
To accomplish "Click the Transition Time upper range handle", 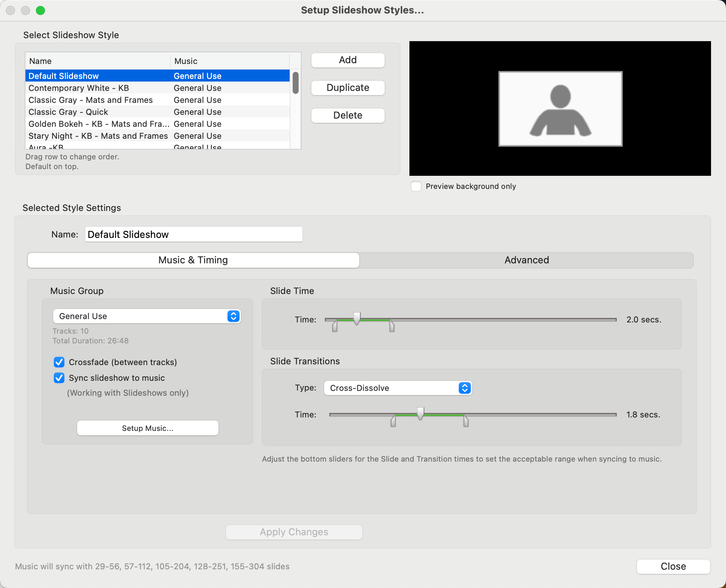I will click(466, 421).
